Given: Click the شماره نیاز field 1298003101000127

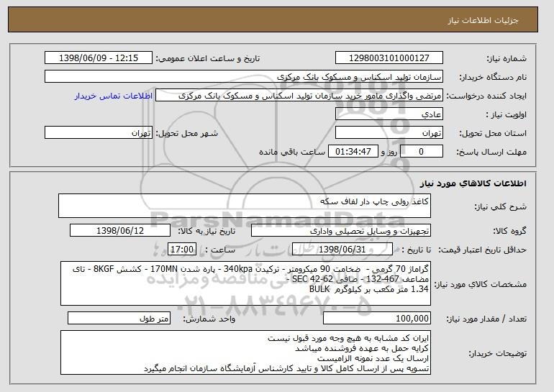Looking at the screenshot, I should click(389, 58).
